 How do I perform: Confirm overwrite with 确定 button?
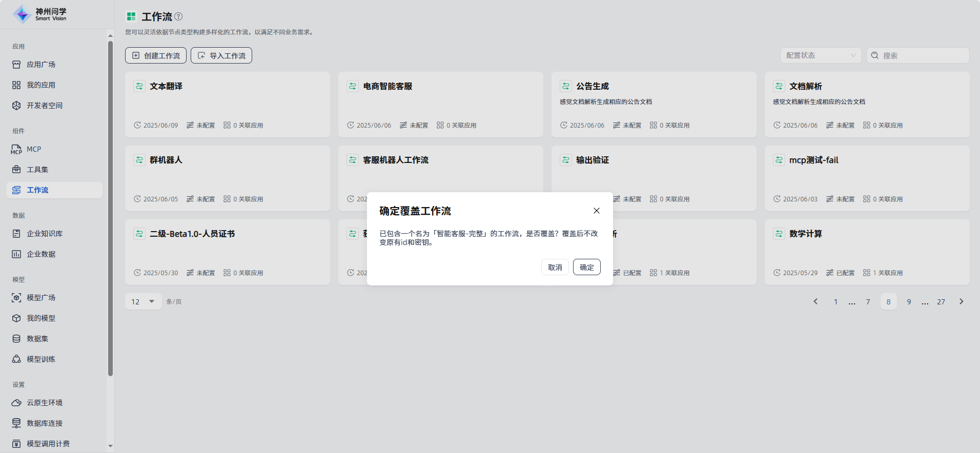click(586, 267)
